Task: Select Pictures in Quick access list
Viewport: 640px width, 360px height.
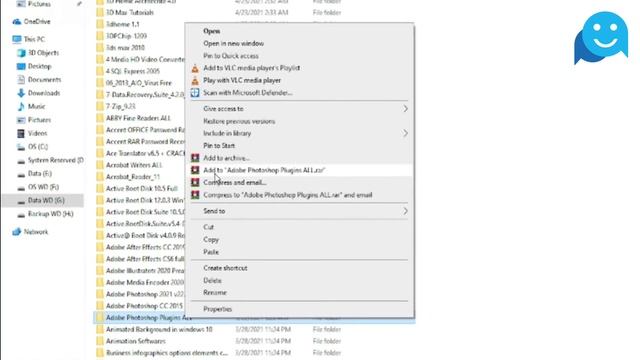Action: click(39, 4)
